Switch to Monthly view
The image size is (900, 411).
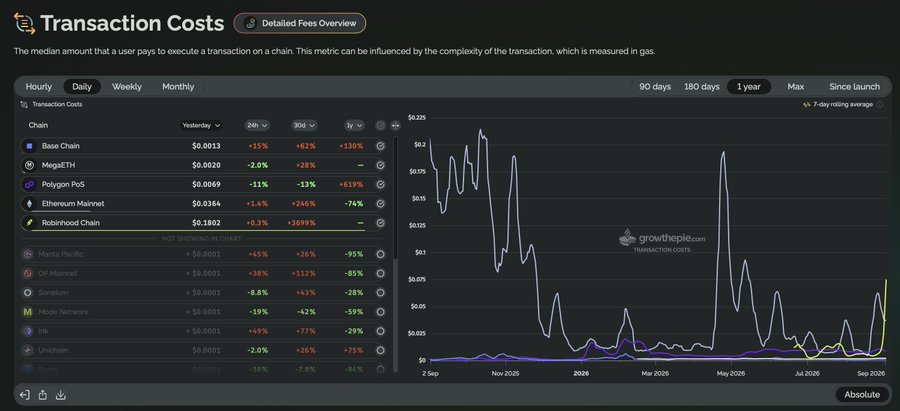point(178,87)
